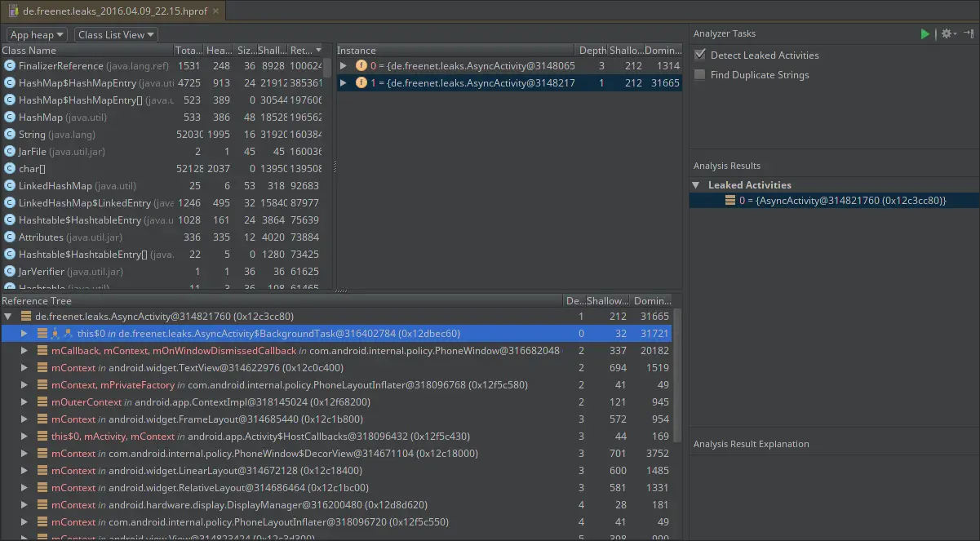Click the icon beside the PhoneWindow mCallback row
Screen dimensions: 980x541
pyautogui.click(x=42, y=350)
